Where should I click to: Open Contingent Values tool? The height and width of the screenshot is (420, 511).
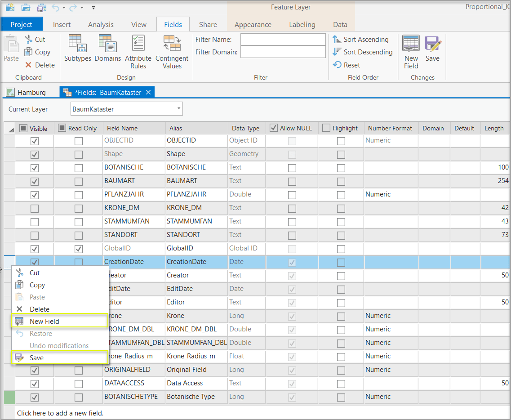[x=172, y=52]
